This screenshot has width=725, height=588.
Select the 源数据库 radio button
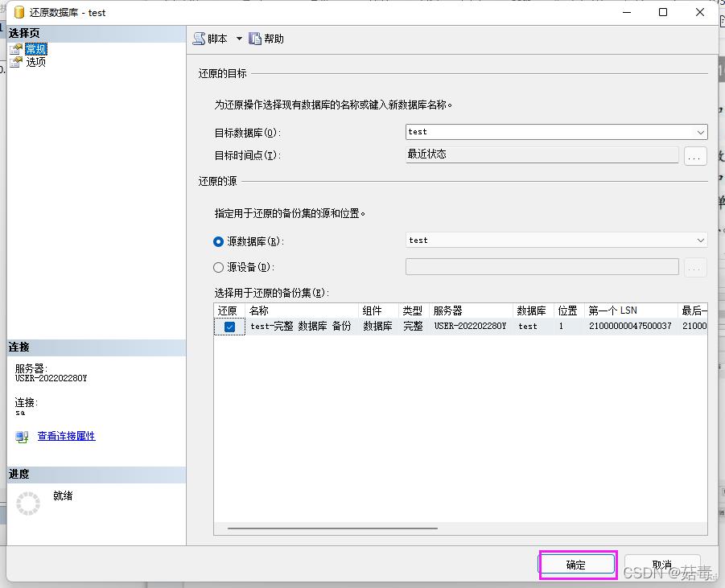(x=218, y=241)
